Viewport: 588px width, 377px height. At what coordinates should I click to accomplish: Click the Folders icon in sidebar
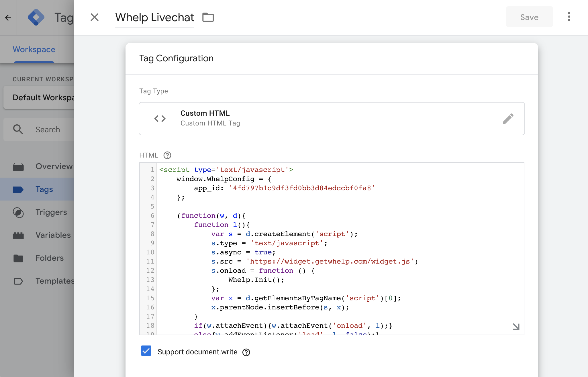pyautogui.click(x=18, y=258)
